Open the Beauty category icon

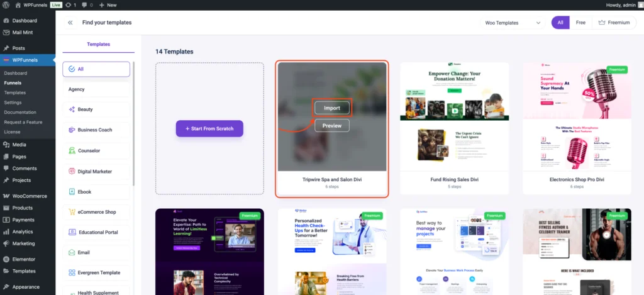(72, 109)
